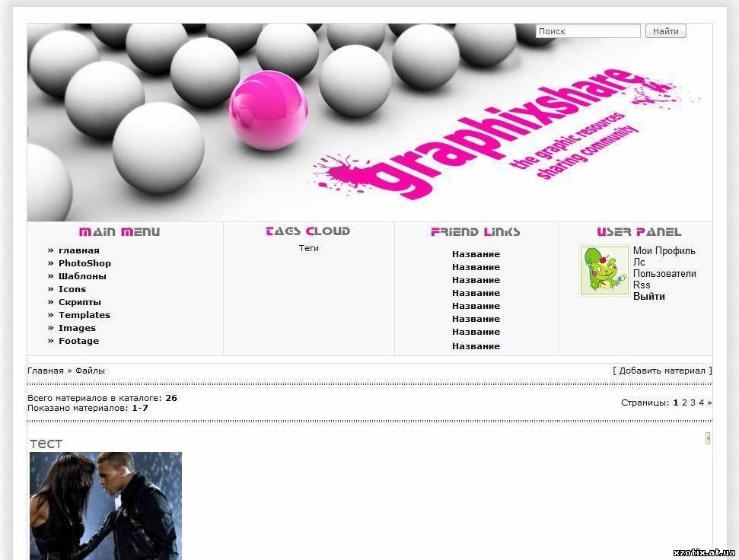The width and height of the screenshot is (739, 560).
Task: Open the Скрипты menu item
Action: pos(80,302)
